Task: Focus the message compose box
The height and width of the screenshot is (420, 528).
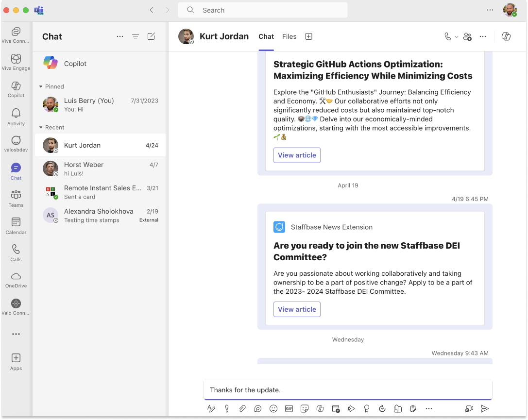Action: 348,390
